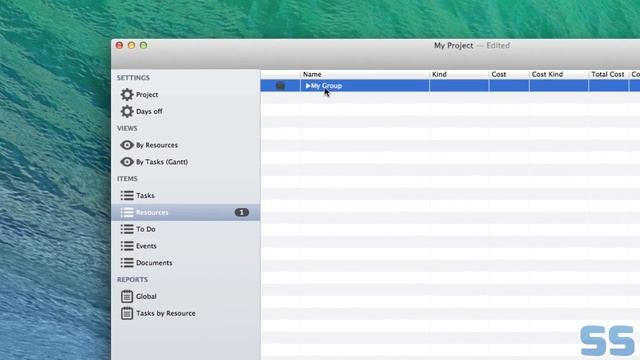The width and height of the screenshot is (640, 360).
Task: Click the Cost Kind cell of My Group
Action: click(559, 86)
